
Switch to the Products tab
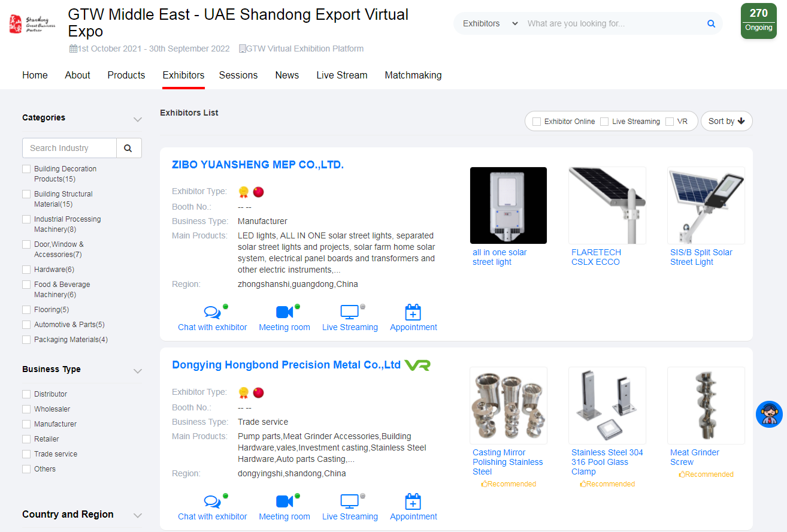[x=126, y=75]
